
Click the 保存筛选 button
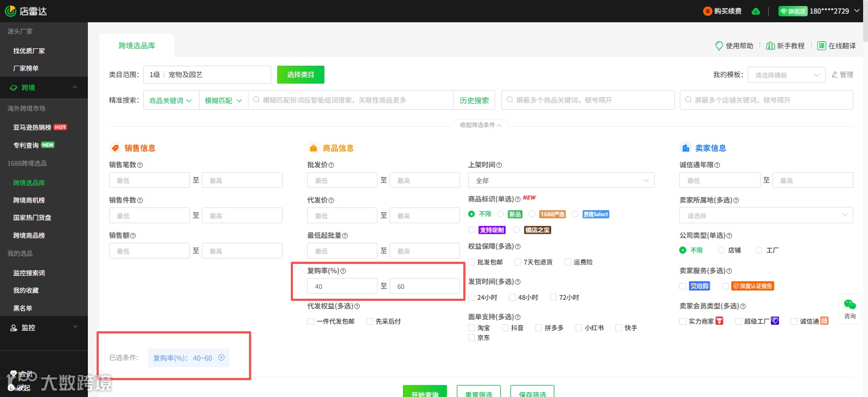point(532,391)
